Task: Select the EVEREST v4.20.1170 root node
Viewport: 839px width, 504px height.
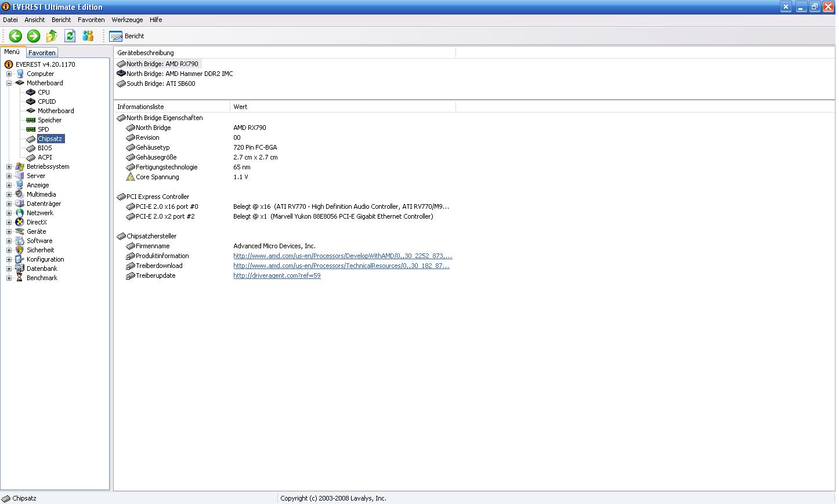Action: (45, 64)
